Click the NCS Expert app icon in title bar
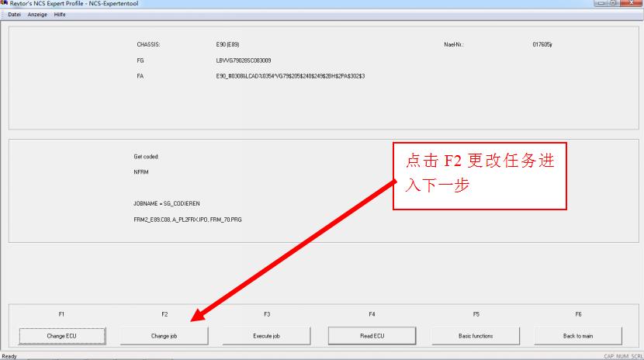The width and height of the screenshot is (644, 360). point(4,3)
